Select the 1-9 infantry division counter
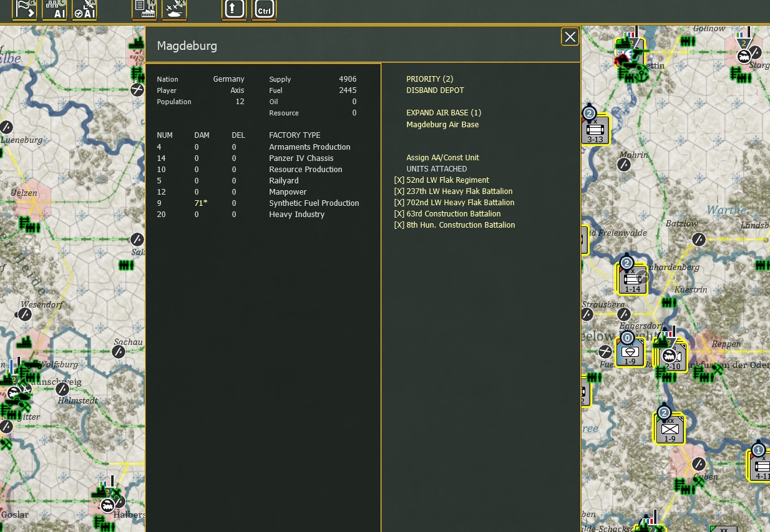Image resolution: width=770 pixels, height=532 pixels. 670,430
